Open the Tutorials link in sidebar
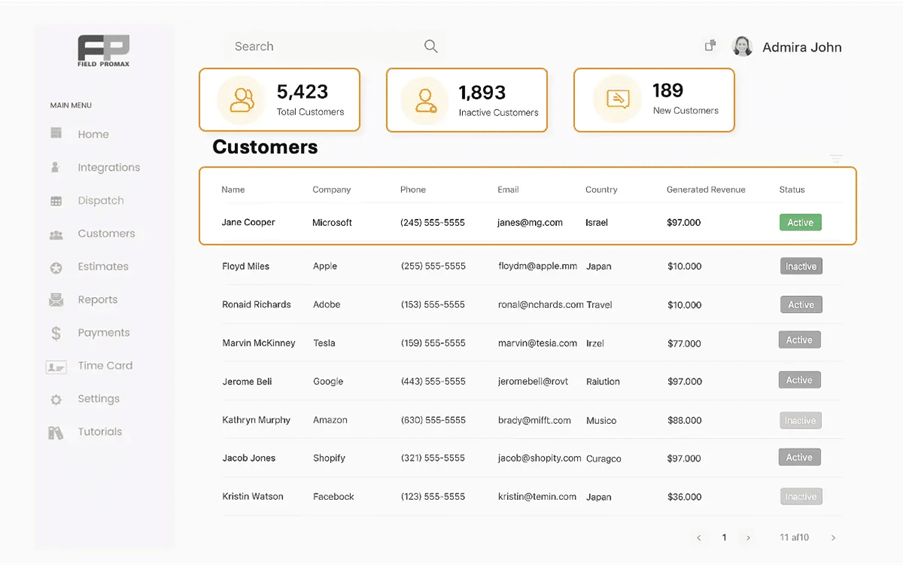903x566 pixels. coord(100,432)
